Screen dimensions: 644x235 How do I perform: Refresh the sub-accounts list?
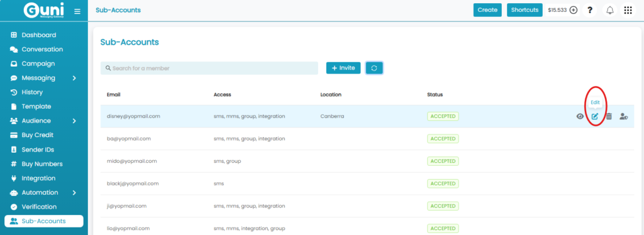[x=374, y=68]
